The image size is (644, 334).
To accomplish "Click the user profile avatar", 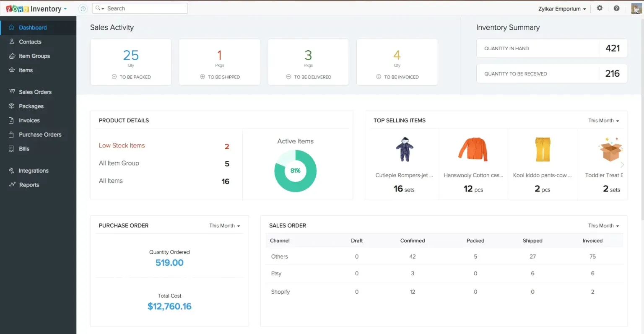I will click(x=636, y=8).
